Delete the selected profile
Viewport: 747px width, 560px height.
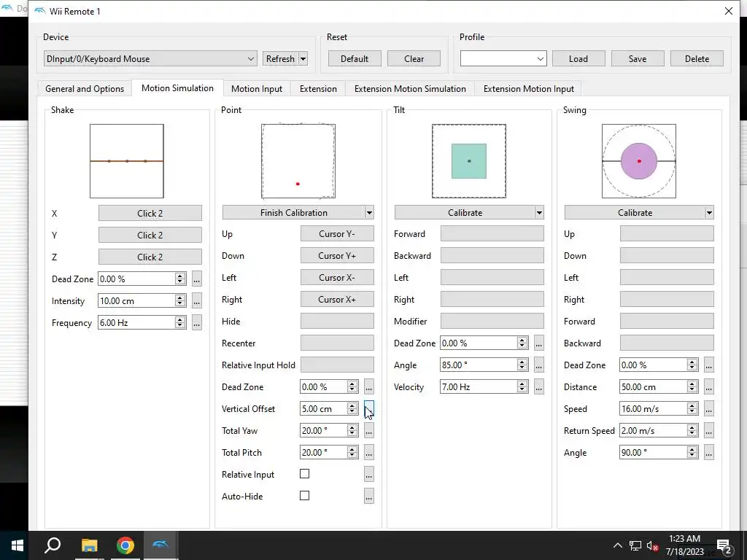(697, 59)
